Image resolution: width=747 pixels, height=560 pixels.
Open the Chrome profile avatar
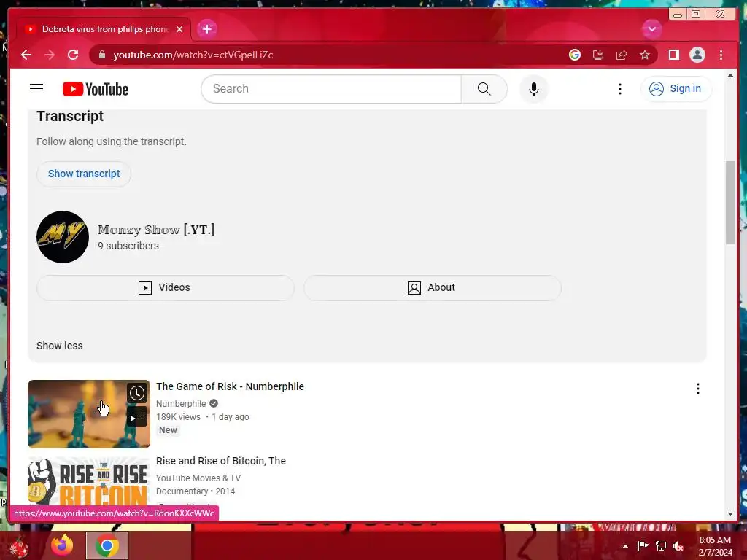[697, 55]
